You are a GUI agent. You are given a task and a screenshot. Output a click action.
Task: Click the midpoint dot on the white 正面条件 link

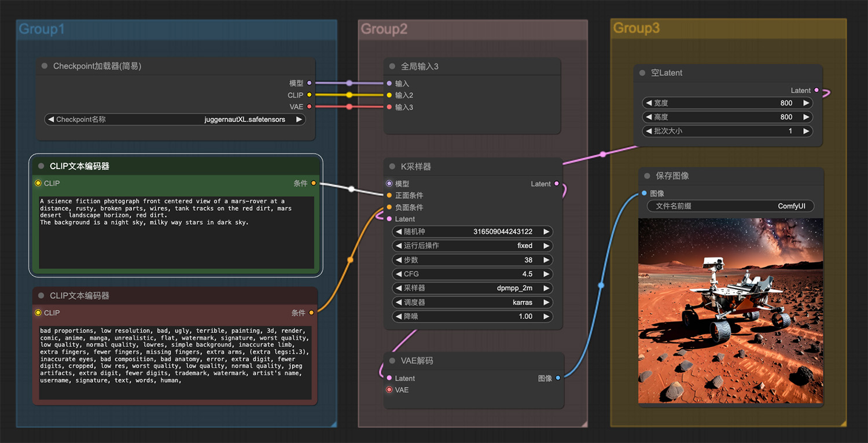pyautogui.click(x=351, y=189)
